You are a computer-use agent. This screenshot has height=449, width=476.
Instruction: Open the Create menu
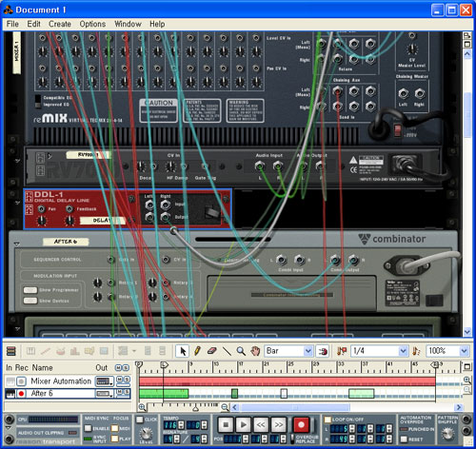(60, 24)
